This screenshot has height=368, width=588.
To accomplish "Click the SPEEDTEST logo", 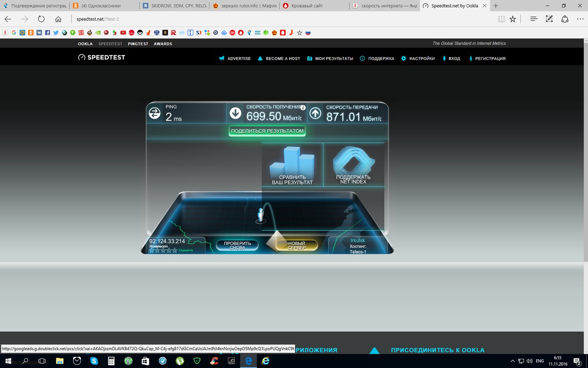I will 102,57.
